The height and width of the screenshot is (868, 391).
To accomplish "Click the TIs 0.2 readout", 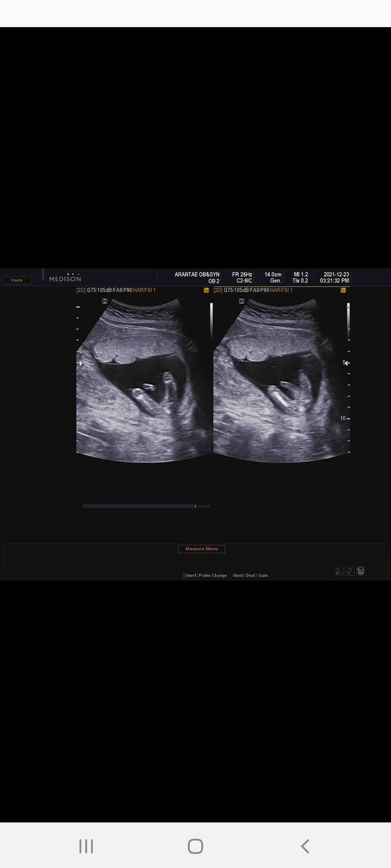I will tap(300, 281).
